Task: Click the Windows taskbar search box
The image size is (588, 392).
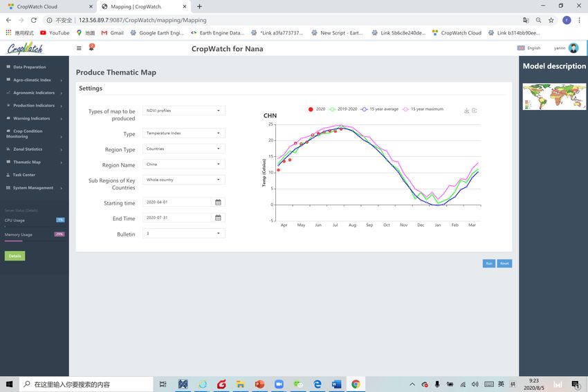Action: click(x=86, y=384)
